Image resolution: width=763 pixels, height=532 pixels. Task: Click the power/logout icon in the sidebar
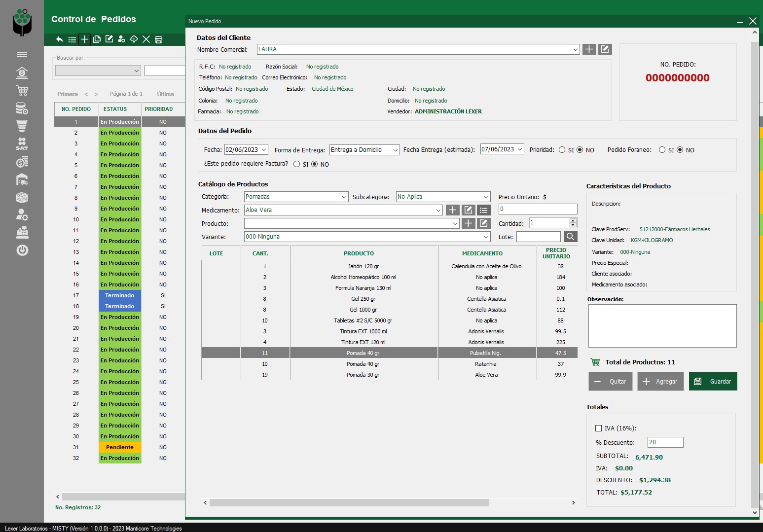click(22, 250)
